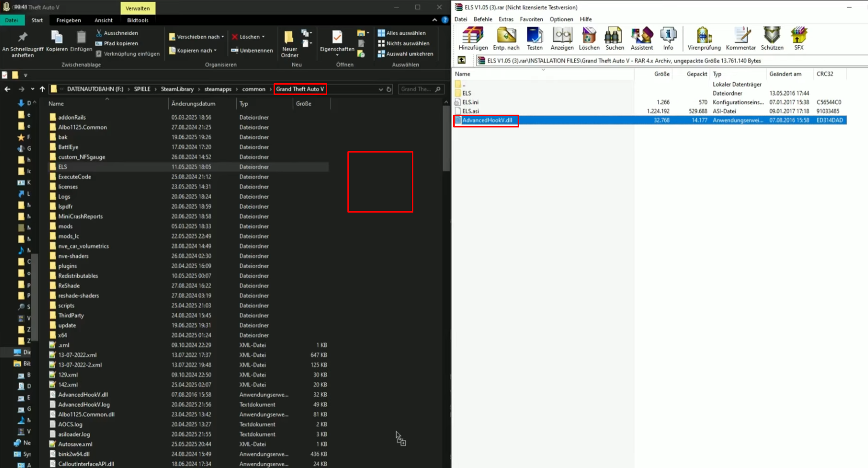
Task: Click WinRAR 'Entp. nach' extract icon
Action: tap(506, 39)
